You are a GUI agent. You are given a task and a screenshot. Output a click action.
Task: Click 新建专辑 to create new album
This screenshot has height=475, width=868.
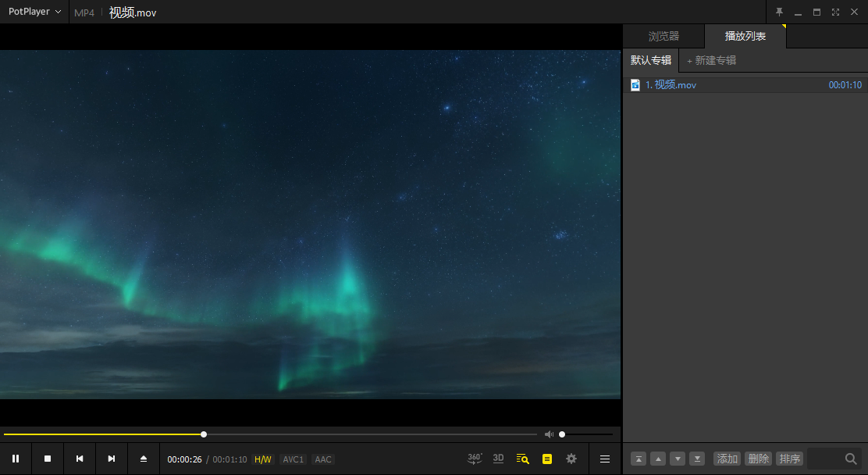[711, 60]
